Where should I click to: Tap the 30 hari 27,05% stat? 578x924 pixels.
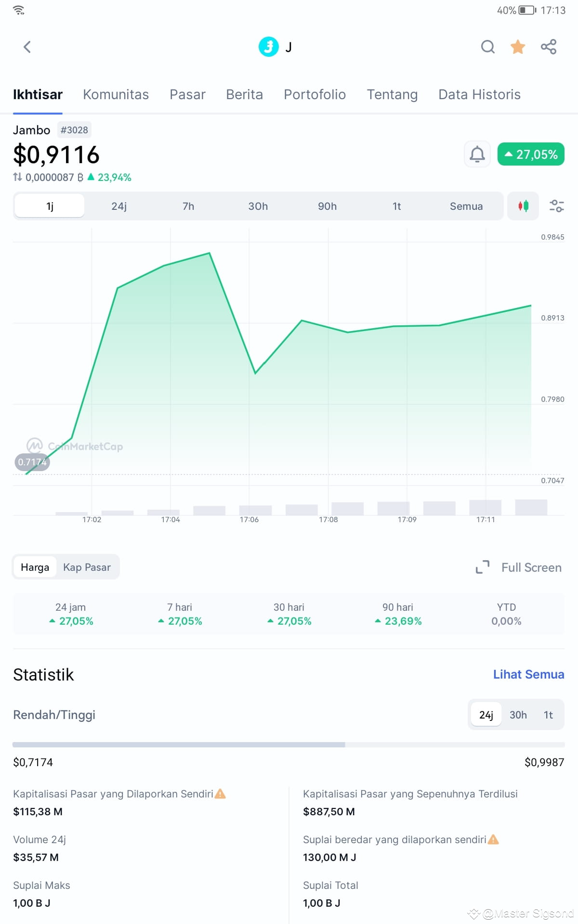289,614
